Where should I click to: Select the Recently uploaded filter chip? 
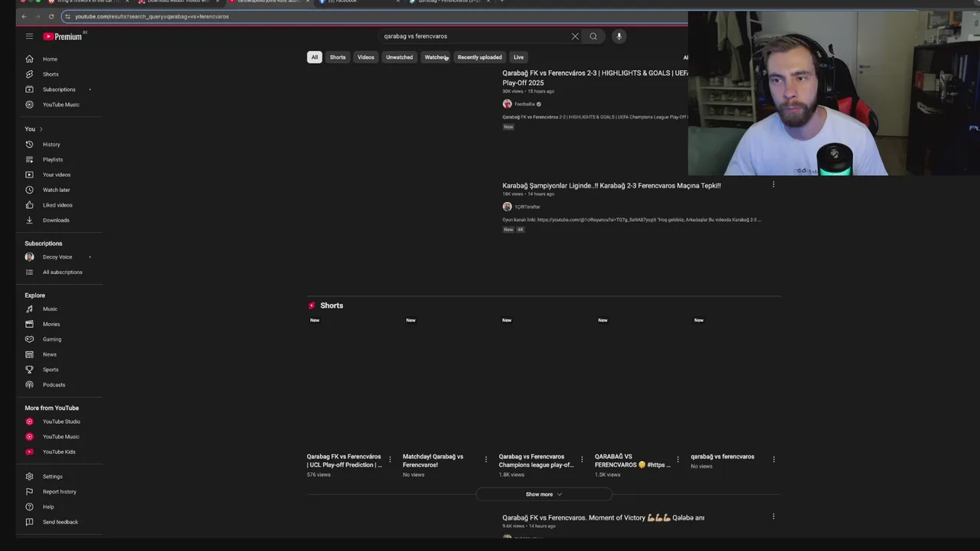479,57
